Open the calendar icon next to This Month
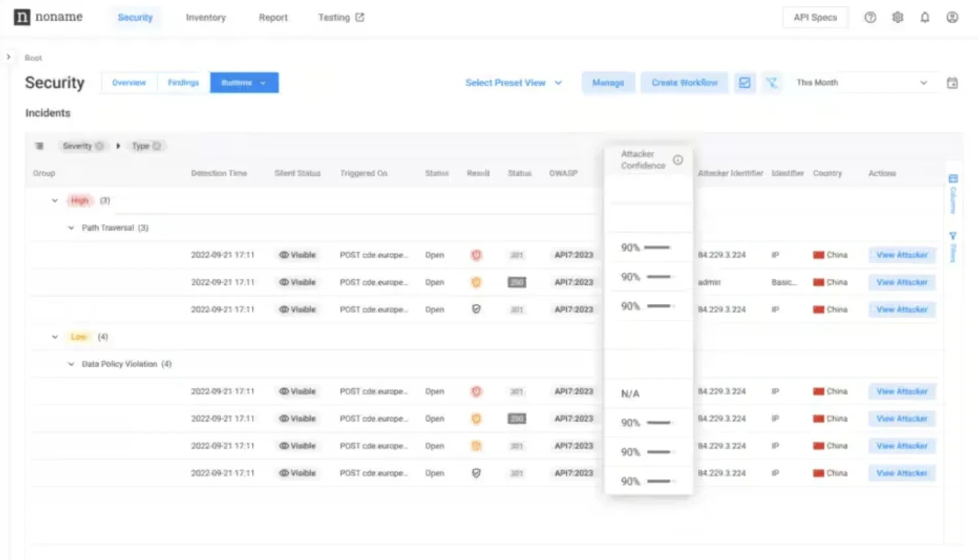 pyautogui.click(x=952, y=83)
